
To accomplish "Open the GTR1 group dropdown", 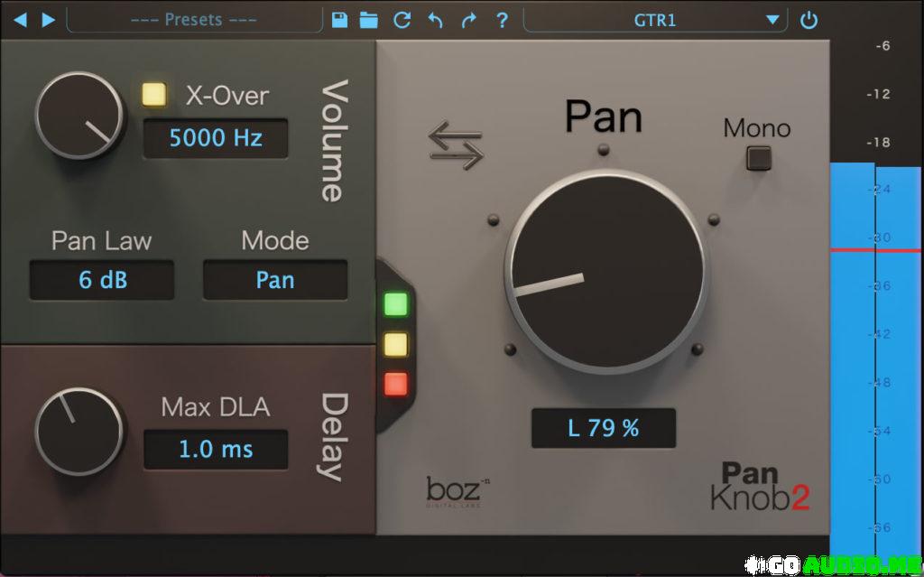I will pos(655,20).
